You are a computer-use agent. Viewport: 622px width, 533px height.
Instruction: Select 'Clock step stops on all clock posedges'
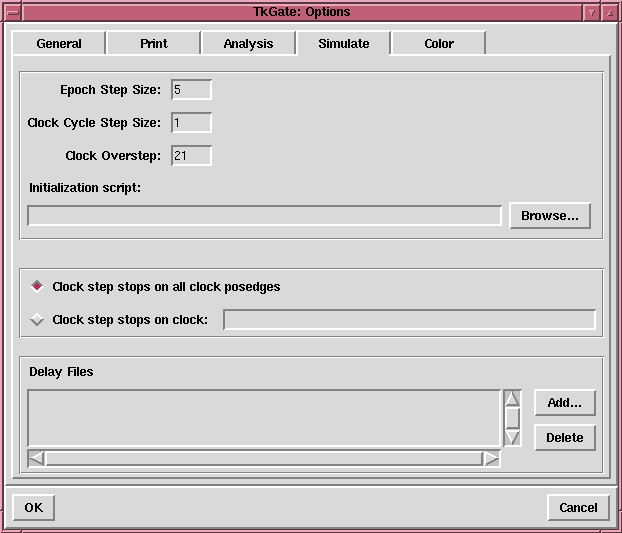click(x=38, y=286)
